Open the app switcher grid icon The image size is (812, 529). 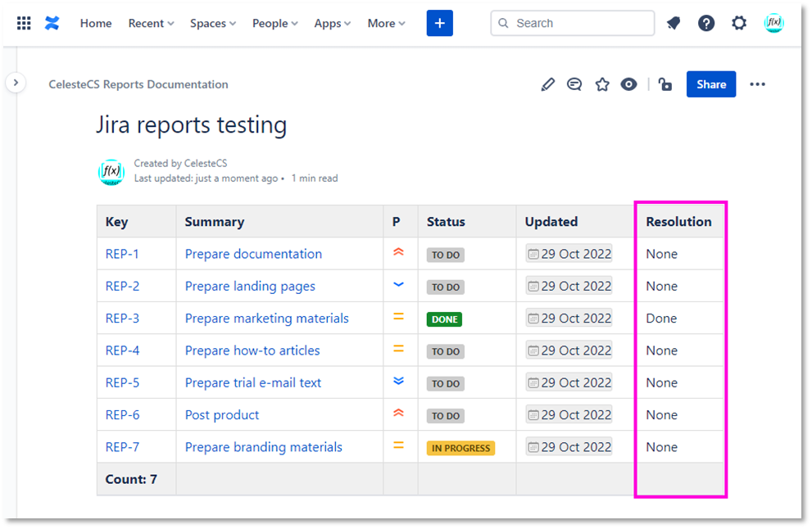pos(24,23)
